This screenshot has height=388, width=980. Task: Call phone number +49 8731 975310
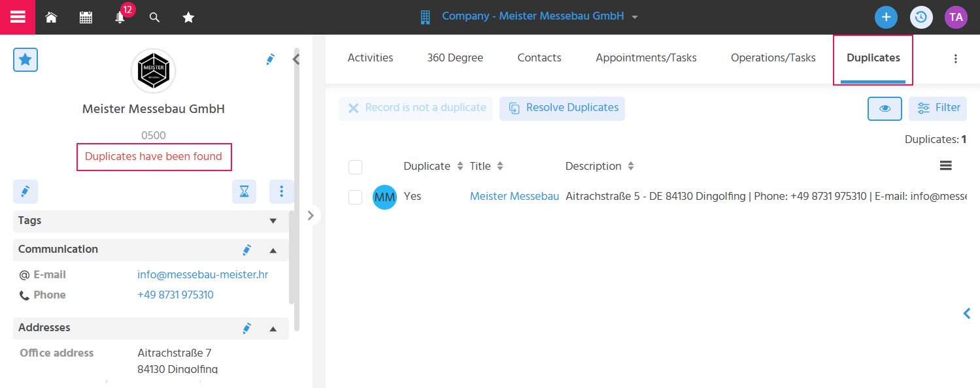click(175, 295)
